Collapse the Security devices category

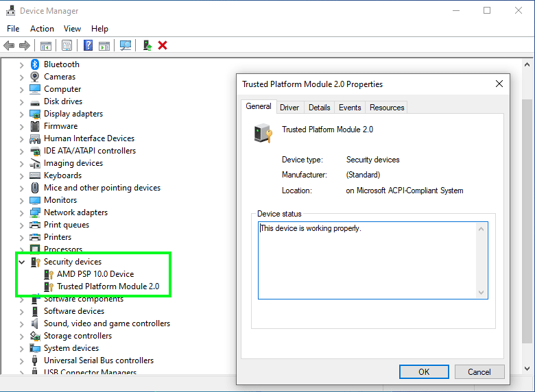[x=21, y=262]
